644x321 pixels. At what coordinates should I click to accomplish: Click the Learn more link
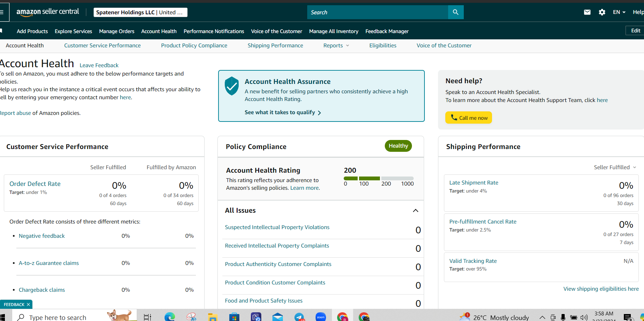tap(304, 188)
